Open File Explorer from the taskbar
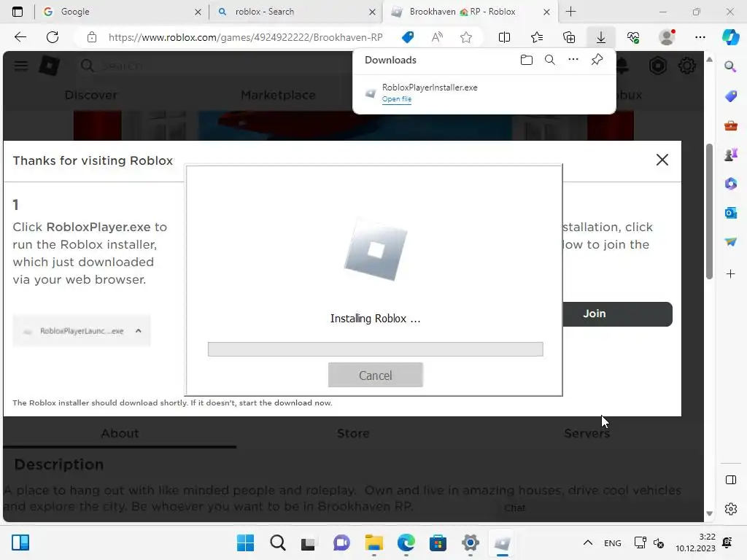 [374, 542]
